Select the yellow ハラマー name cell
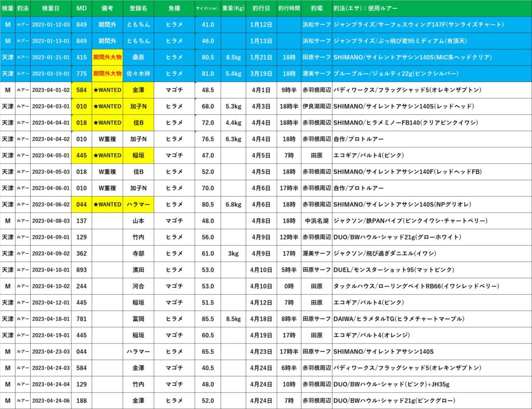Screen dimensions: 532x409 138,204
